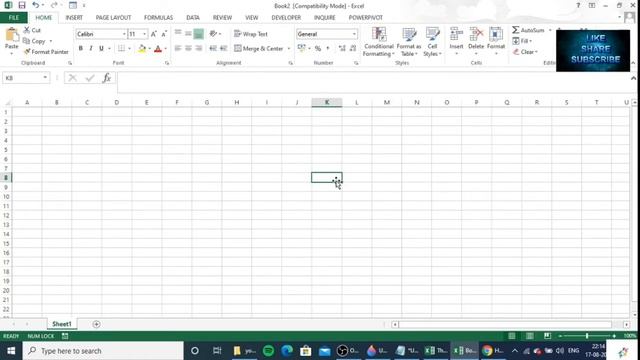This screenshot has width=640, height=360.
Task: Expand the Name Box dropdown arrow
Action: click(x=45, y=78)
